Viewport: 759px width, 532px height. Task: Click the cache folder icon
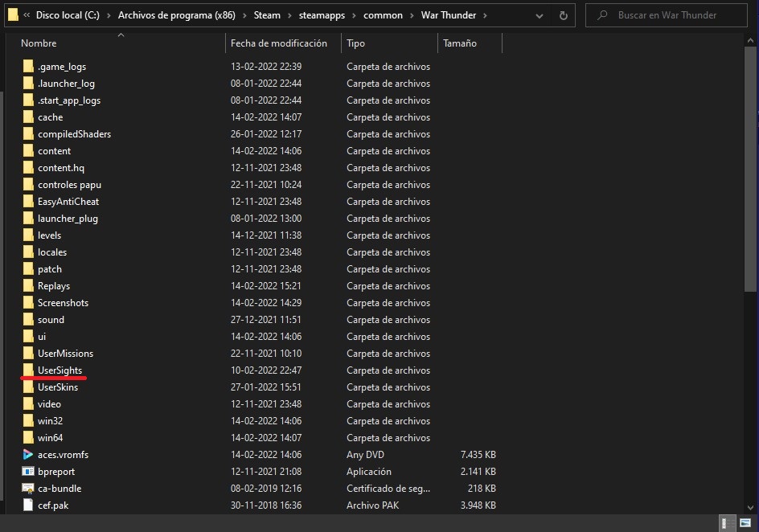28,117
